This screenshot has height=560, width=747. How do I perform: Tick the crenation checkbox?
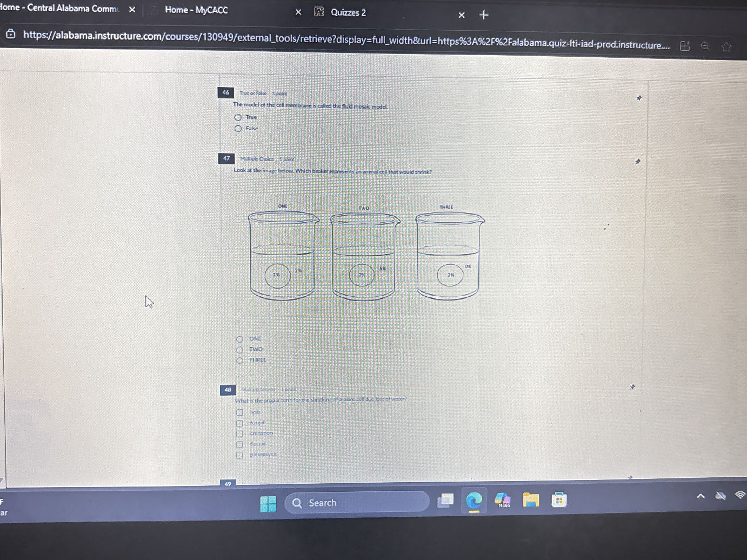pos(239,434)
